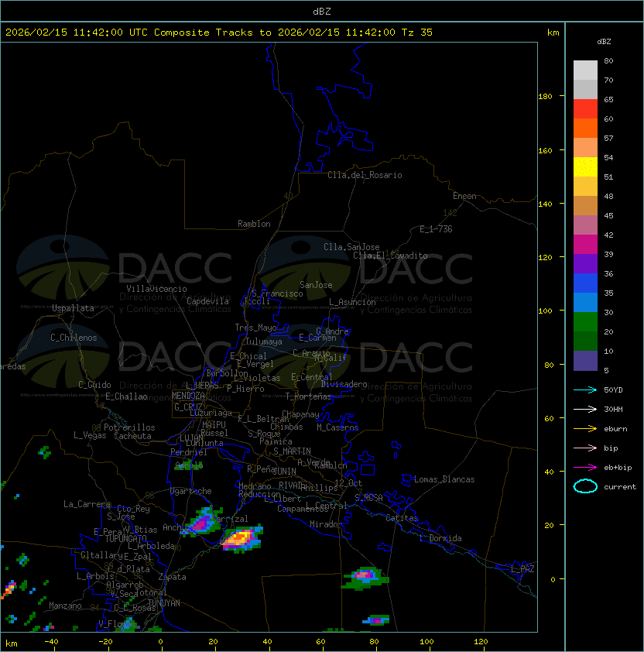The width and height of the screenshot is (644, 652).
Task: Select the red swatch in dBZ scale
Action: pyautogui.click(x=585, y=109)
